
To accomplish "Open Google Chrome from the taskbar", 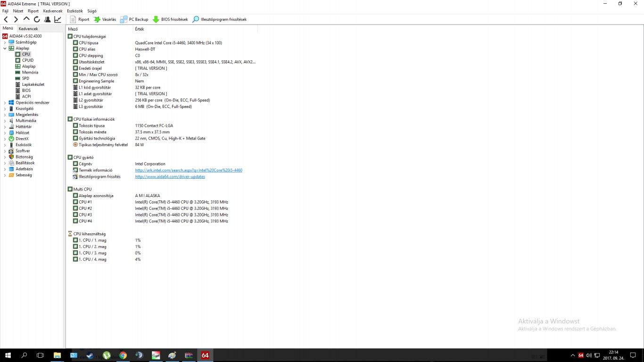I will [x=123, y=355].
